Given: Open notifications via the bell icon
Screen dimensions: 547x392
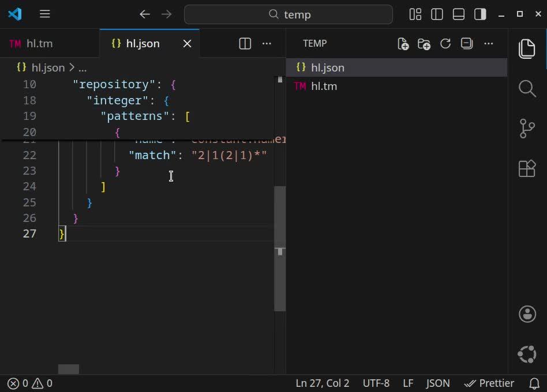Looking at the screenshot, I should coord(534,383).
